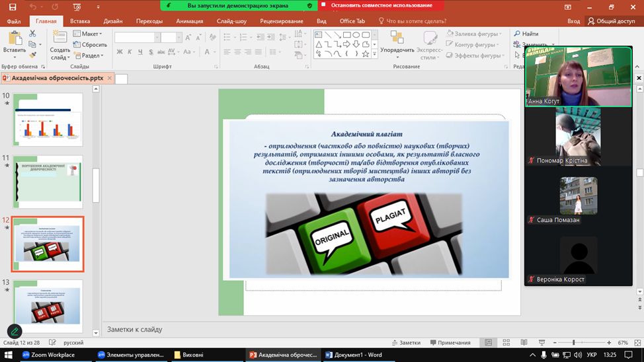Toggle normal view button in status bar
The height and width of the screenshot is (362, 644).
pos(489,343)
